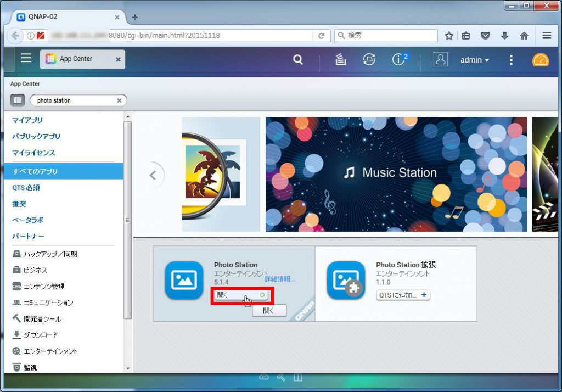Open 監視 category
The height and width of the screenshot is (392, 562).
coord(24,367)
